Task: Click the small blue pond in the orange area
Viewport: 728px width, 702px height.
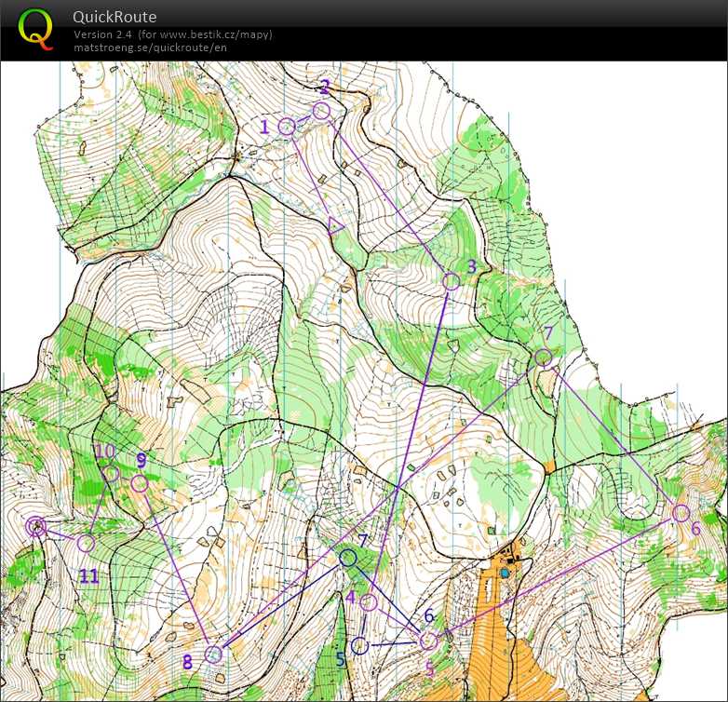Action: [506, 574]
